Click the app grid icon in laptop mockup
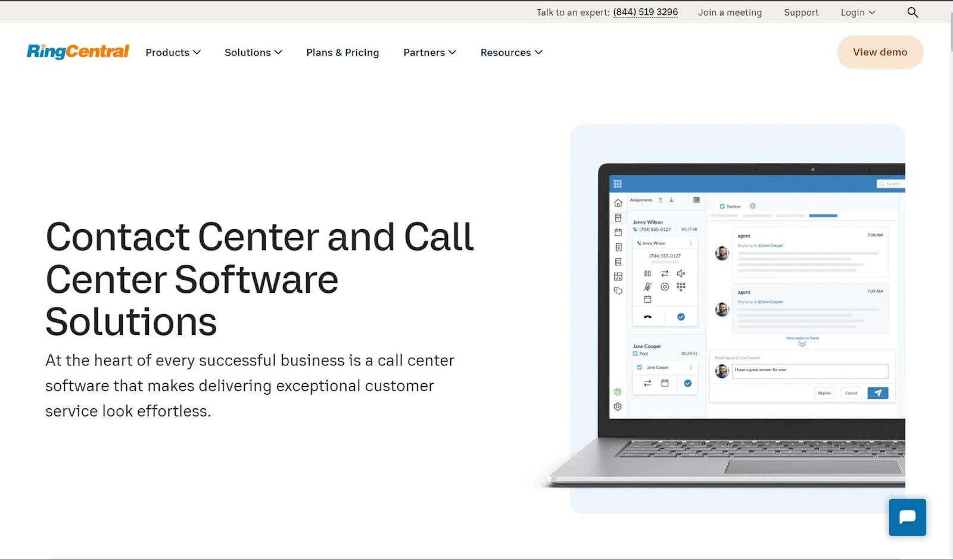Image resolution: width=953 pixels, height=560 pixels. click(618, 184)
